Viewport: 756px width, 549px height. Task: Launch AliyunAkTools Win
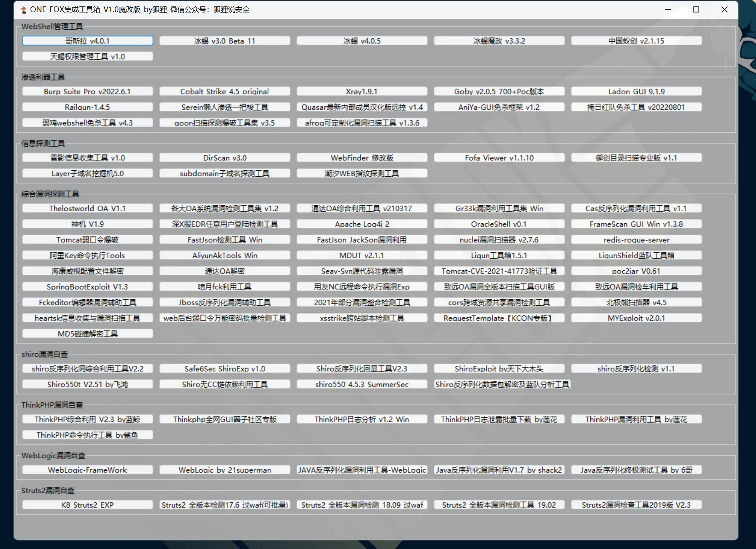click(x=225, y=255)
